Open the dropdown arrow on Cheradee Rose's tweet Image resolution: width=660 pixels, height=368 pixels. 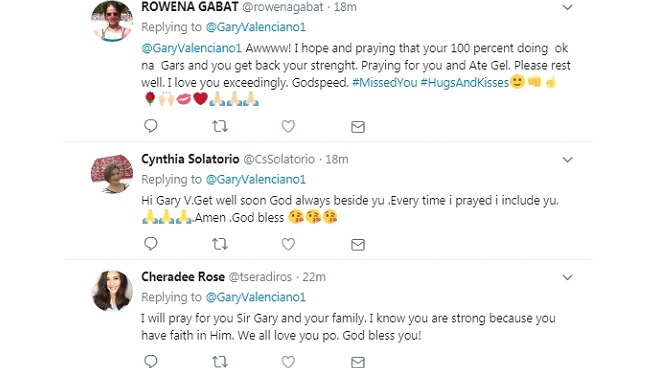pyautogui.click(x=567, y=277)
